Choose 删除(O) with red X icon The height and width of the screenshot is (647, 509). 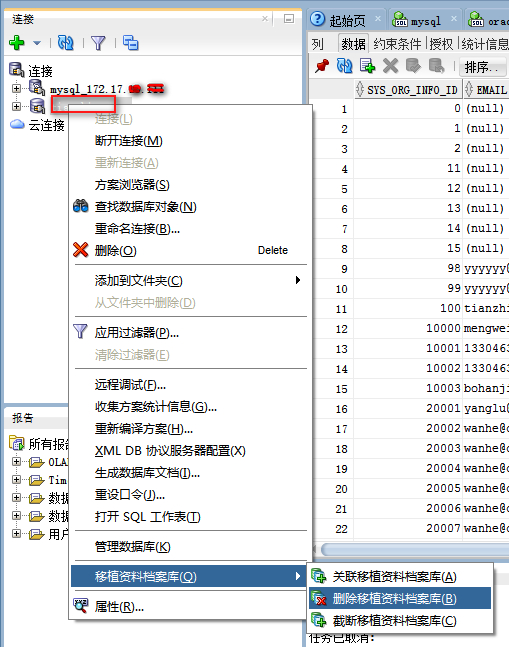coord(115,250)
